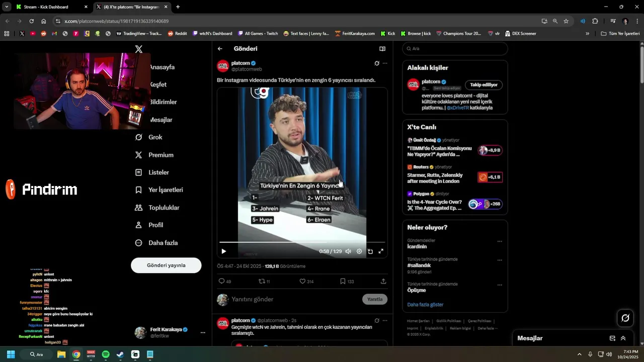Viewport: 644px width, 362px height.
Task: Click the Grok icon on the platcorn reply
Action: click(376, 320)
